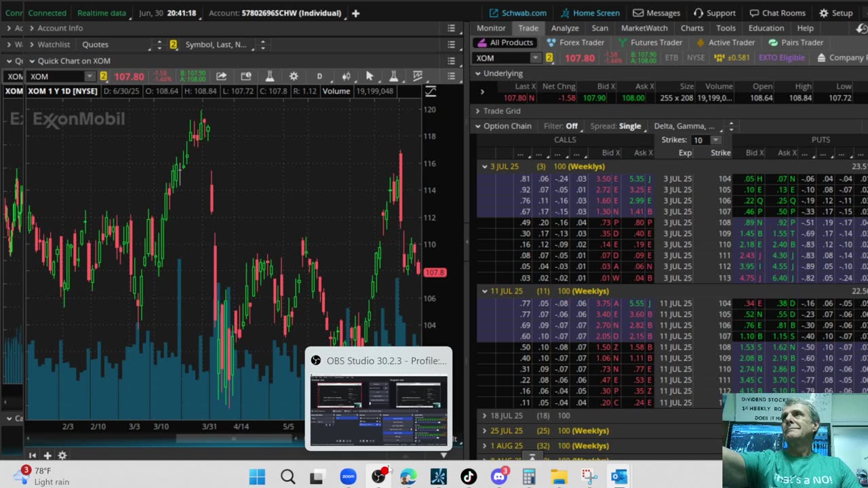Open Outlook from the taskbar

(619, 477)
